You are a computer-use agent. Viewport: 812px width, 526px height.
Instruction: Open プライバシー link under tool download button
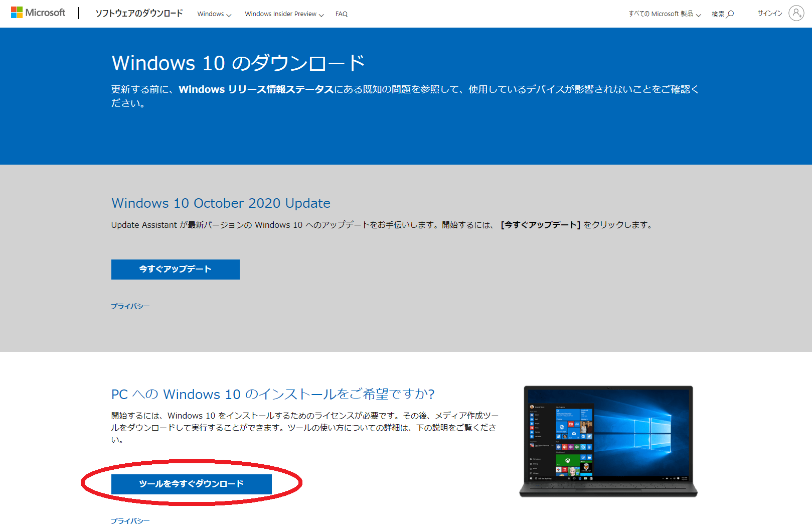[130, 521]
